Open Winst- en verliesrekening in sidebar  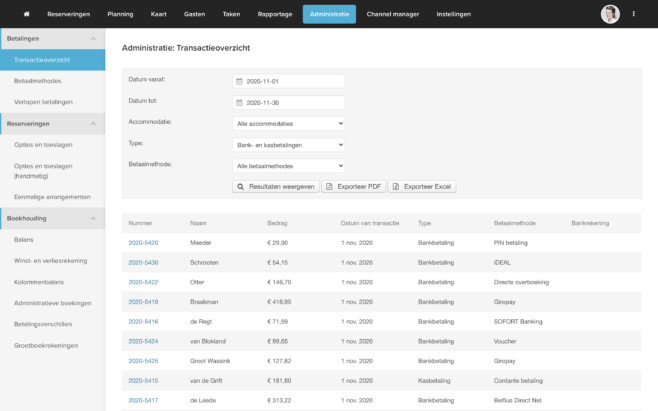(x=50, y=260)
